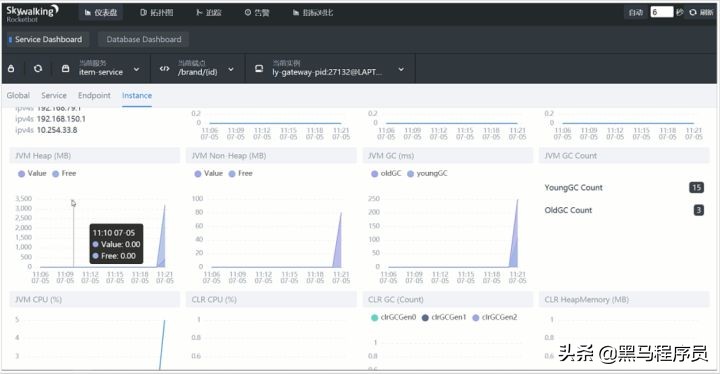Click the OldGC Count value 3 badge
This screenshot has height=374, width=720.
click(x=698, y=210)
